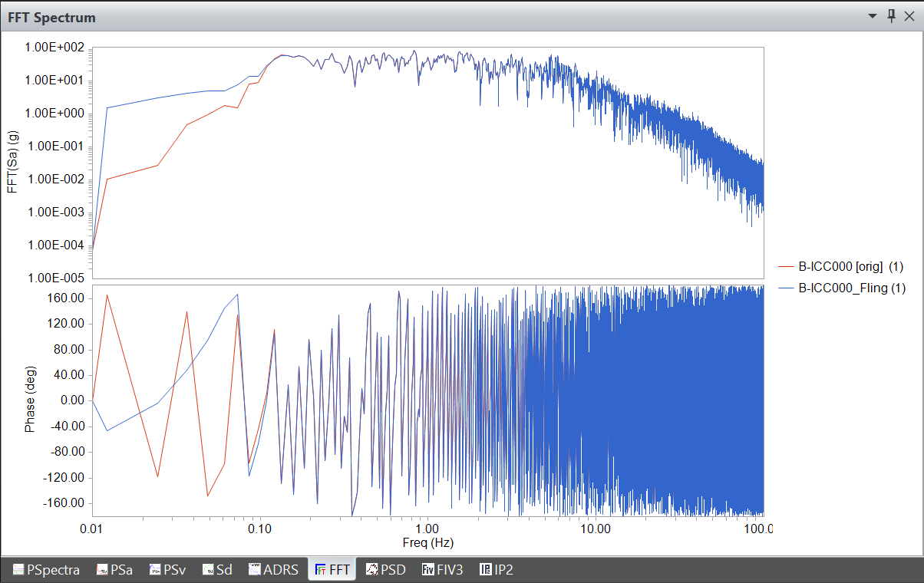This screenshot has height=583, width=924.
Task: Click the FIV3 tab icon
Action: 428,569
